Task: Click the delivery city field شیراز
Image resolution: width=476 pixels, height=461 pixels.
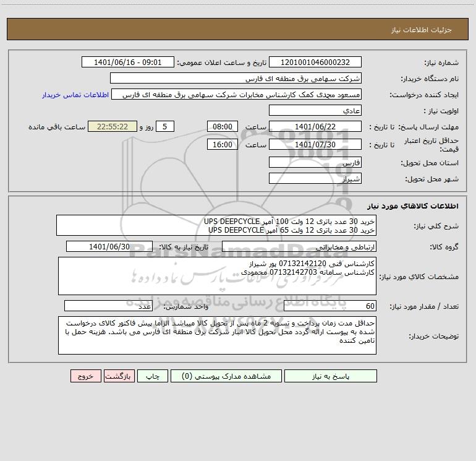Action: [315, 178]
